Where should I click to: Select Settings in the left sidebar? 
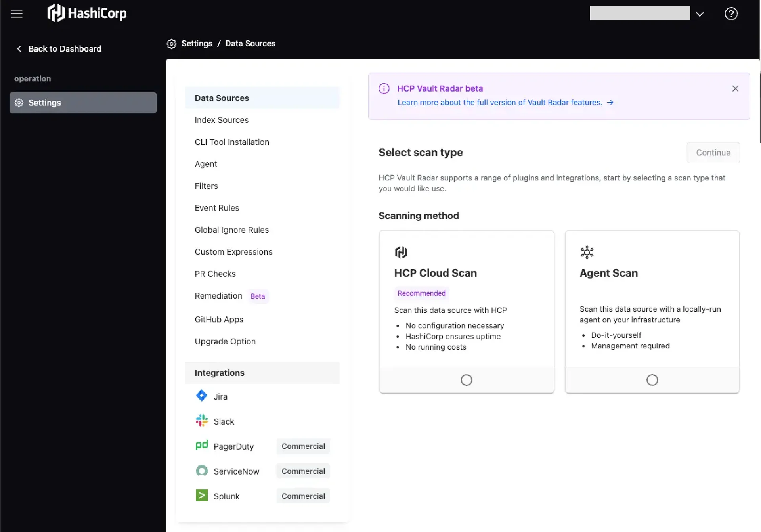pyautogui.click(x=83, y=103)
